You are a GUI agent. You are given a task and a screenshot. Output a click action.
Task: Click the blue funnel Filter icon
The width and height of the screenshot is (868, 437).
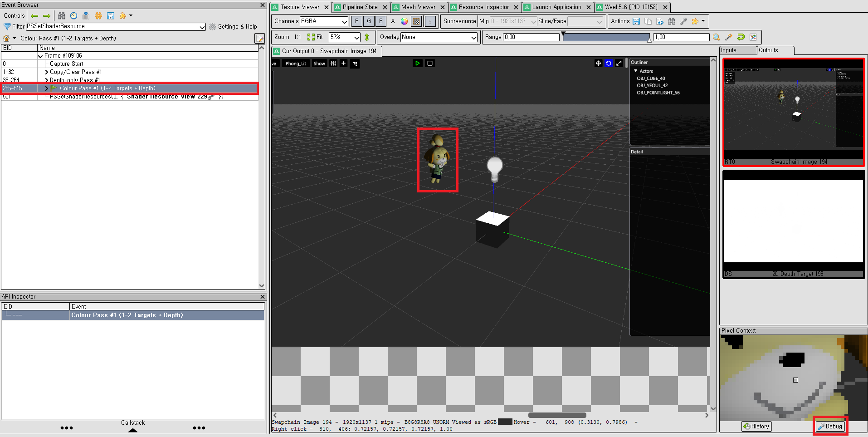(x=7, y=27)
